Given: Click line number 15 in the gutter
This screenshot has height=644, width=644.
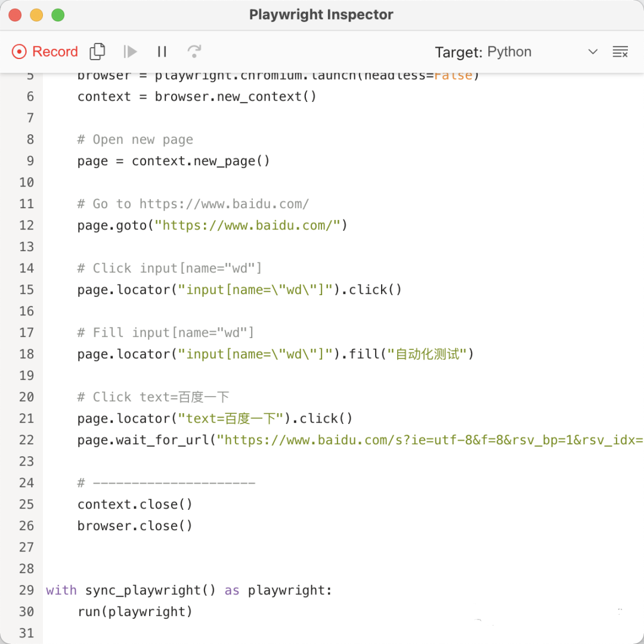Looking at the screenshot, I should pyautogui.click(x=27, y=290).
